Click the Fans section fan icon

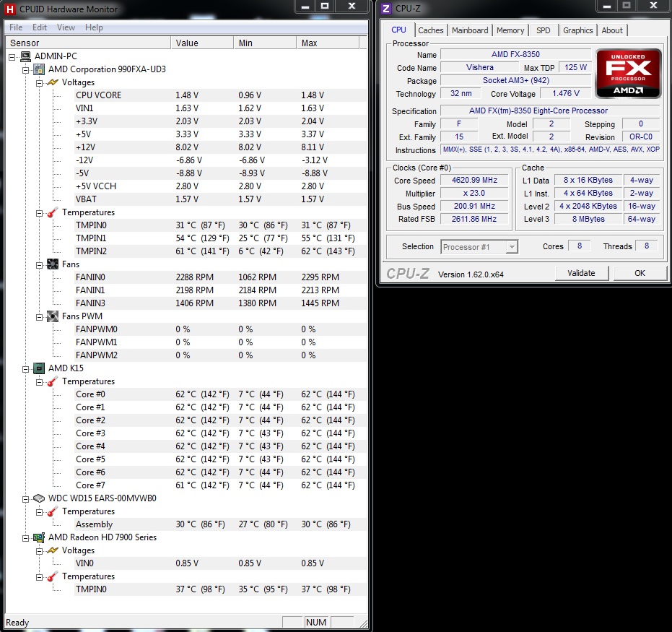click(x=52, y=264)
